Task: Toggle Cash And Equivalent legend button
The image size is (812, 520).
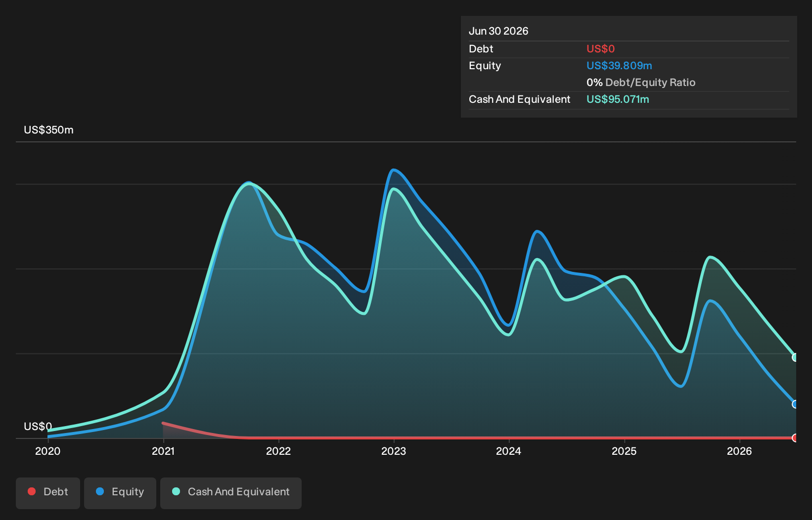Action: (x=231, y=493)
